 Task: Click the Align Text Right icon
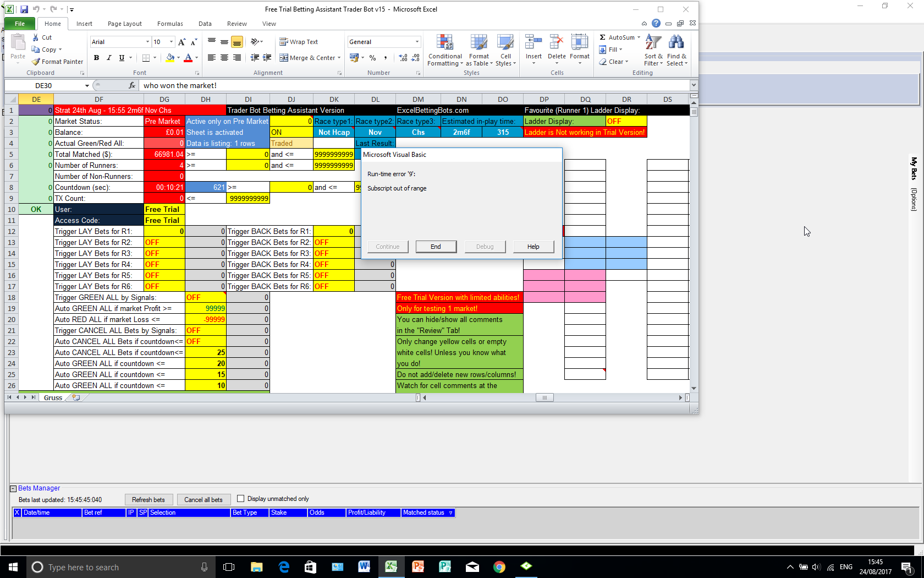[x=237, y=58]
